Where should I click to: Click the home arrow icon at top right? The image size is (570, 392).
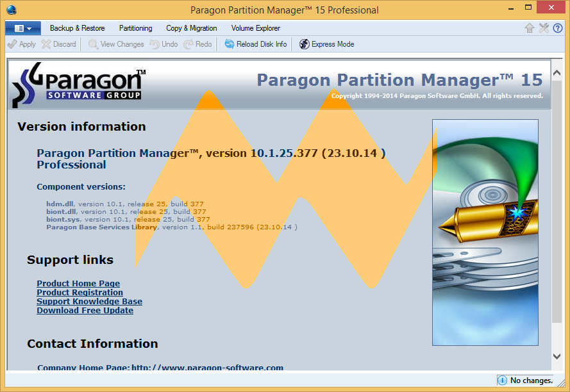530,28
